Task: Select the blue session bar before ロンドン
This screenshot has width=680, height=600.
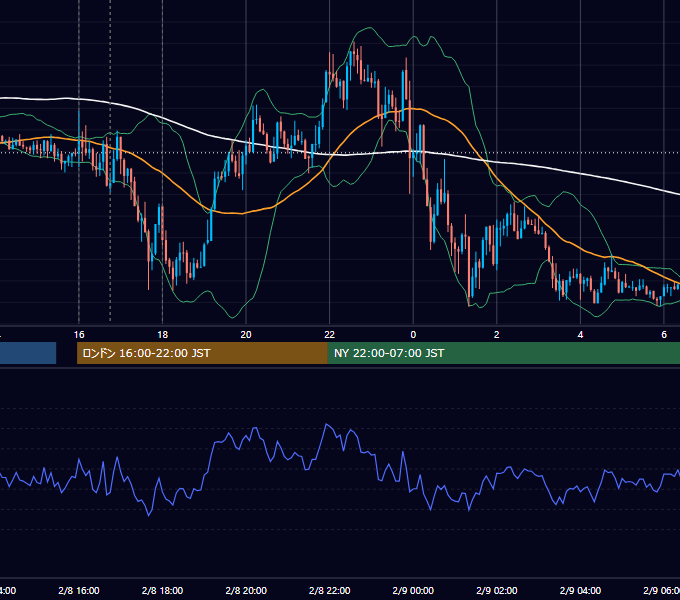Action: [28, 353]
